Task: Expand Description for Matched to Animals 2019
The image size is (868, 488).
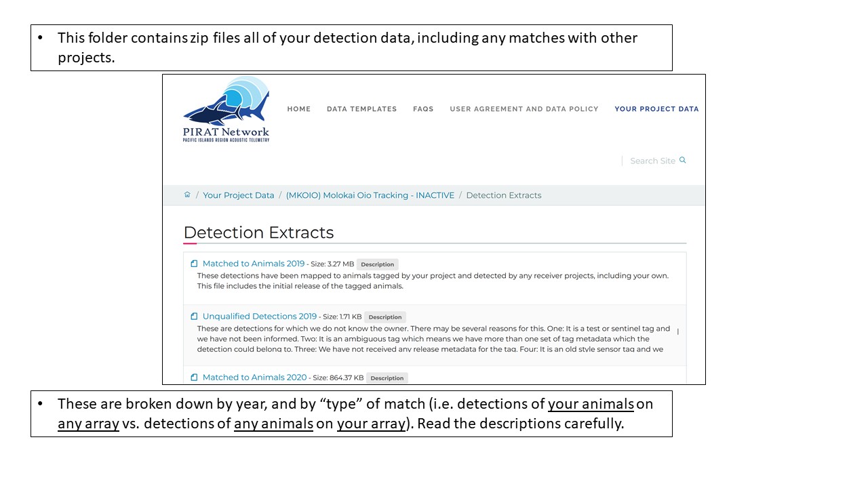Action: point(378,264)
